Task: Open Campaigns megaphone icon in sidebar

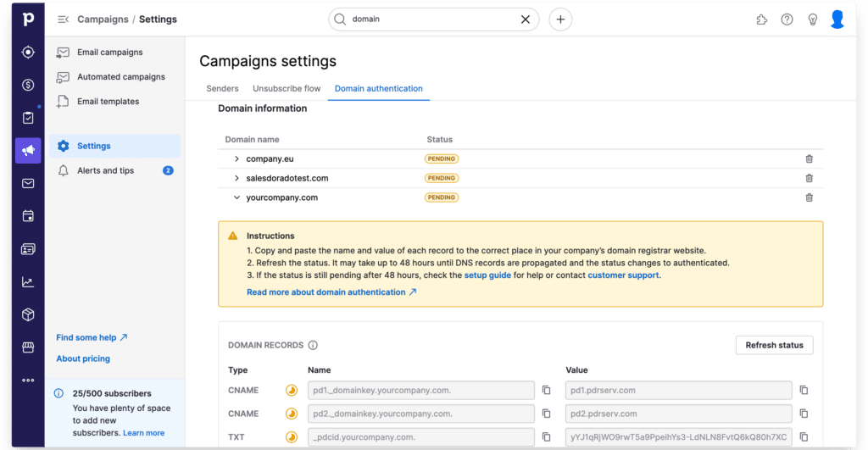Action: pos(28,150)
